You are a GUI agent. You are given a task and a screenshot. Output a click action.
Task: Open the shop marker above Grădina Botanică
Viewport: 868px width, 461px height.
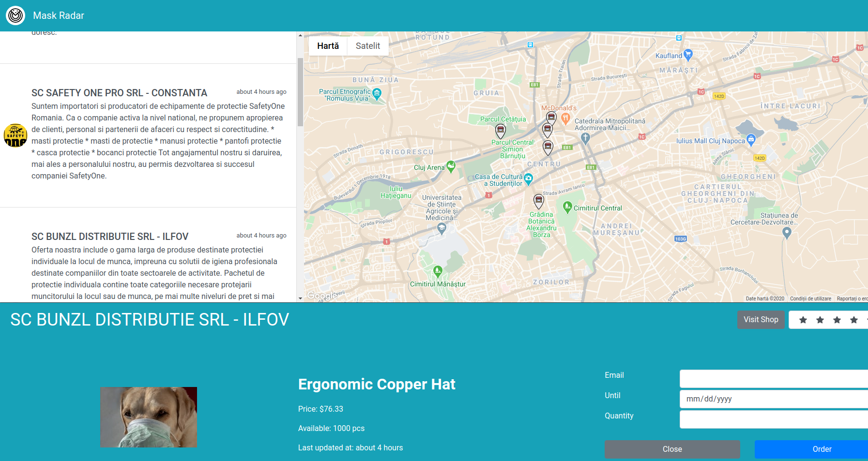[x=539, y=201]
